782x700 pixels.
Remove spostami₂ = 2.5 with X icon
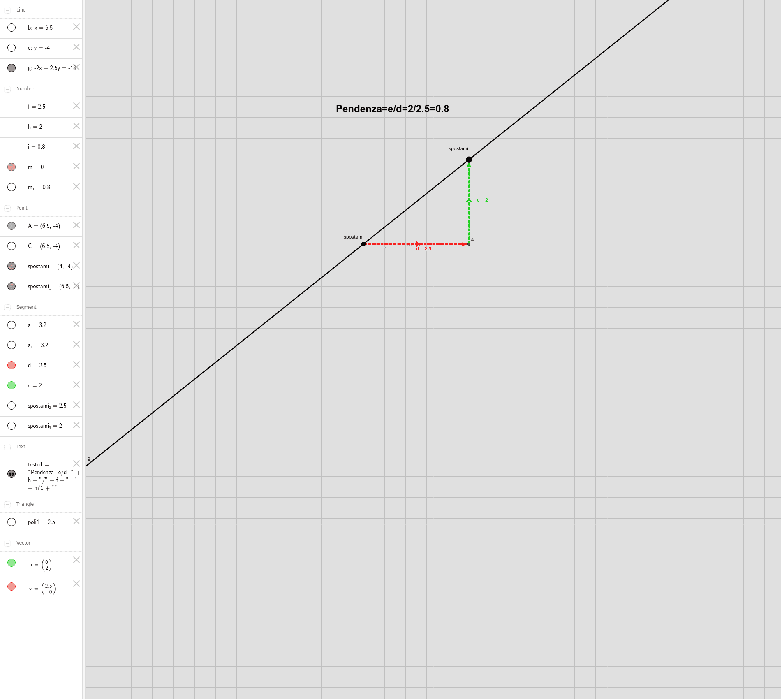tap(76, 405)
